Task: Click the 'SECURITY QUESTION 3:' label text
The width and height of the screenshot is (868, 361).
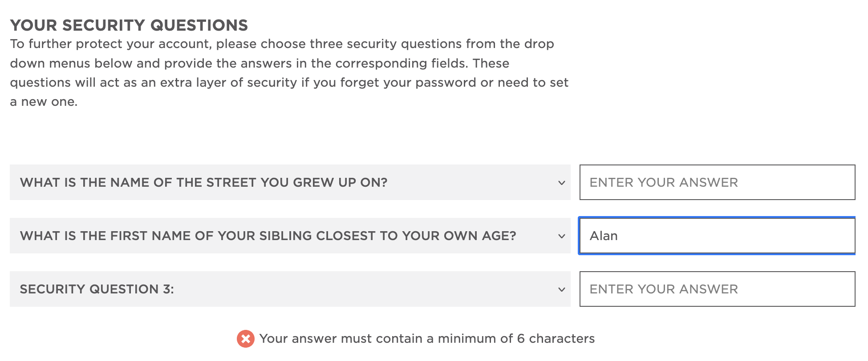Action: point(97,289)
